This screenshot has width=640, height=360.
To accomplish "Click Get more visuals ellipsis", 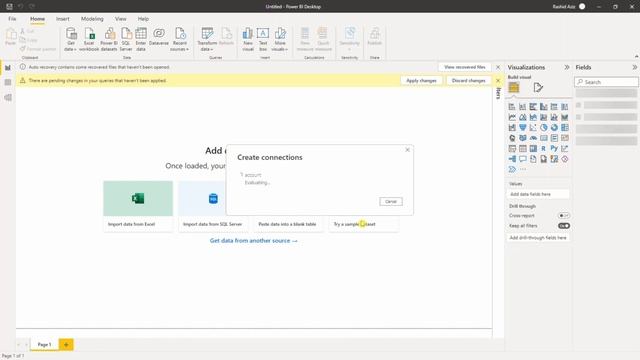I will click(x=523, y=169).
